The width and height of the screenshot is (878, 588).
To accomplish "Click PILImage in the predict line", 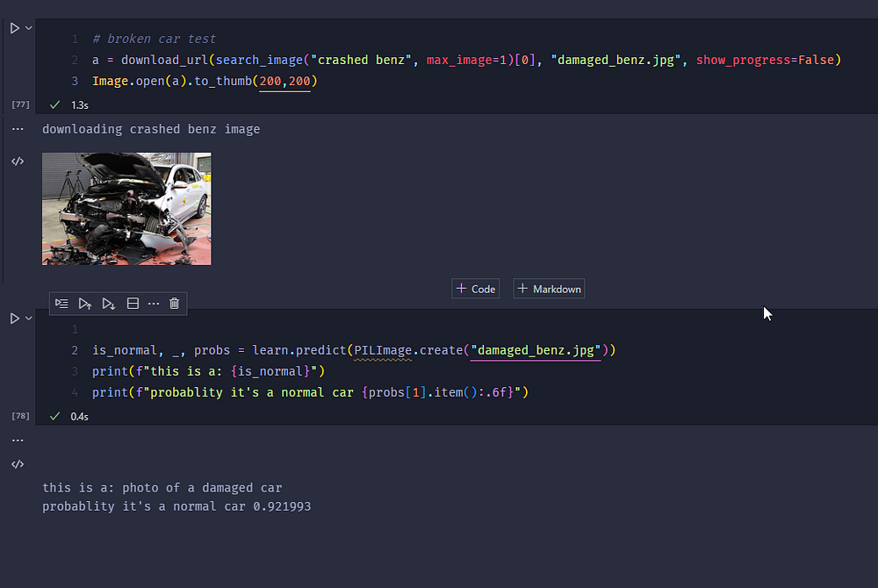I will coord(383,350).
